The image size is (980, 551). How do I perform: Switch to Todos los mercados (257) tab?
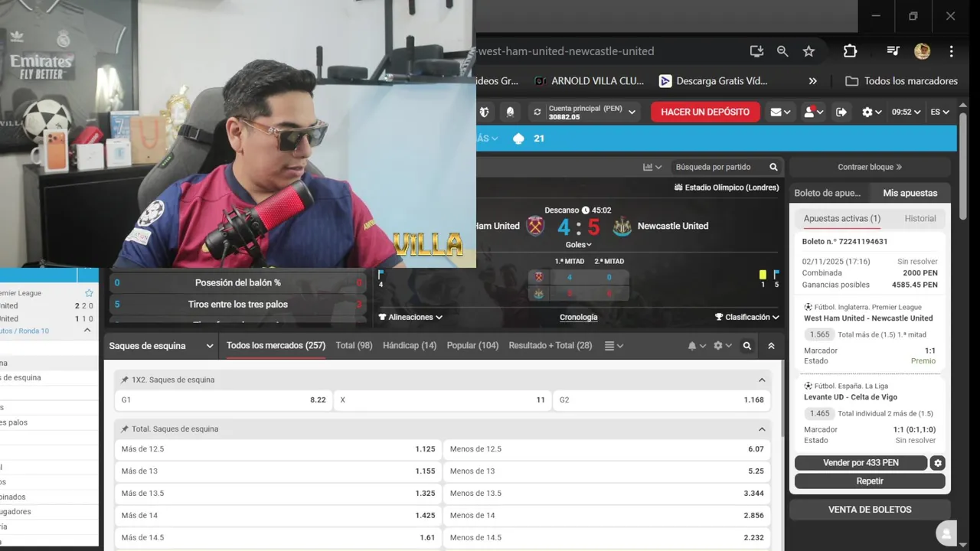point(276,346)
